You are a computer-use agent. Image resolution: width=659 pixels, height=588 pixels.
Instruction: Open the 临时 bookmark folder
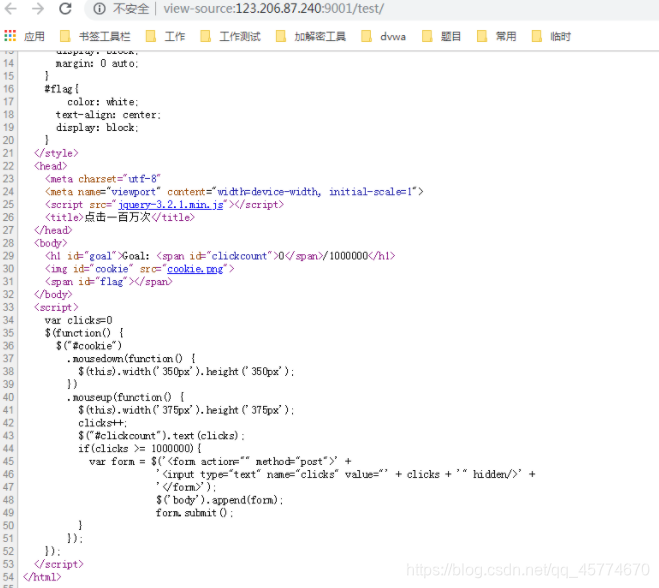[x=551, y=36]
